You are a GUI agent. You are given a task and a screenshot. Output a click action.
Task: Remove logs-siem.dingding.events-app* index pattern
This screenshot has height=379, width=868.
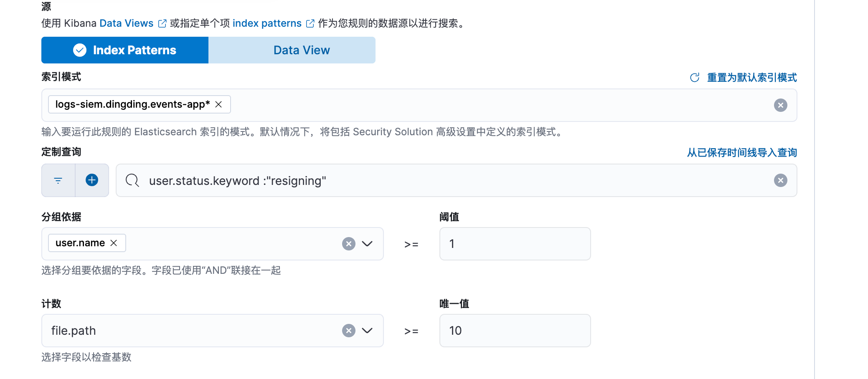coord(218,104)
